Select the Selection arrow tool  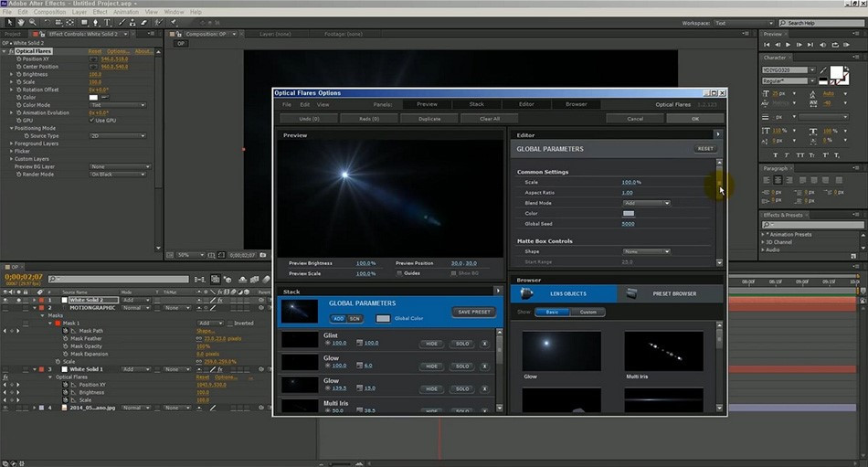9,23
